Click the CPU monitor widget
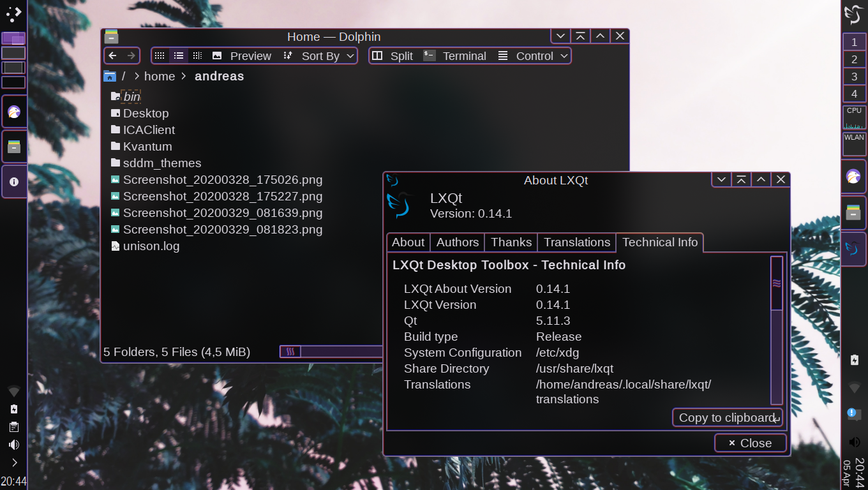 (x=854, y=118)
